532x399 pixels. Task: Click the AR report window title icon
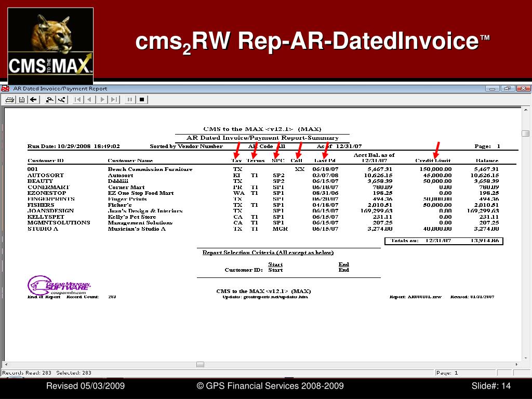(x=5, y=89)
